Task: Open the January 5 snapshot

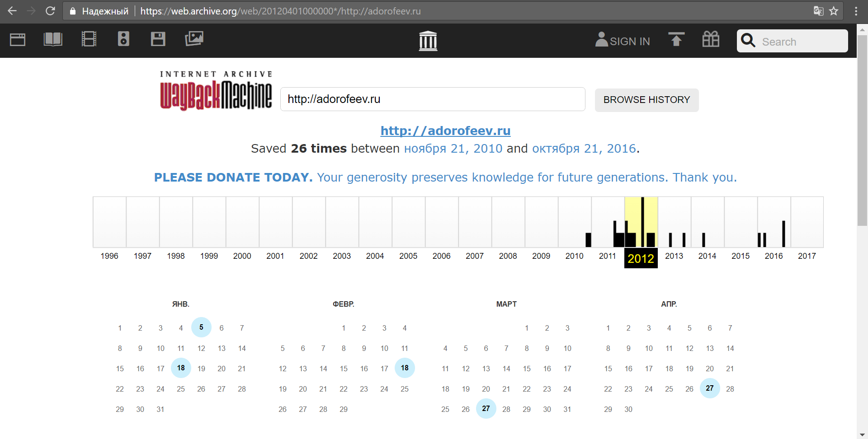Action: (201, 327)
